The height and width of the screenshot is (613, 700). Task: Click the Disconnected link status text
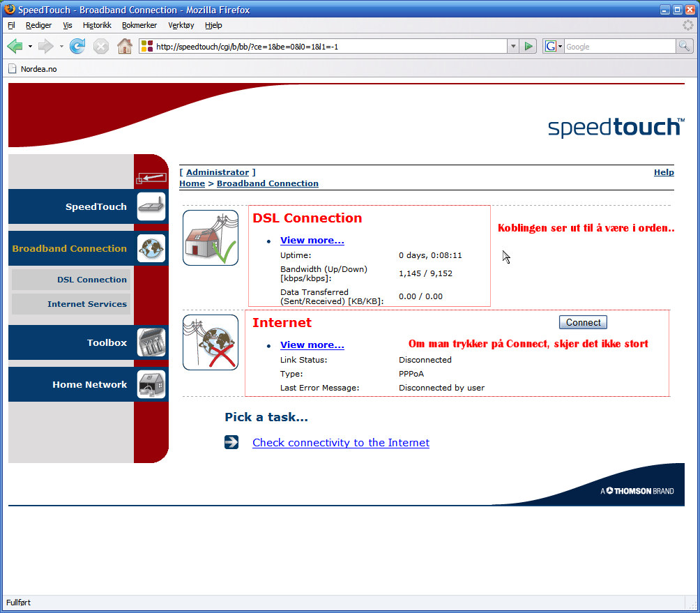[425, 360]
